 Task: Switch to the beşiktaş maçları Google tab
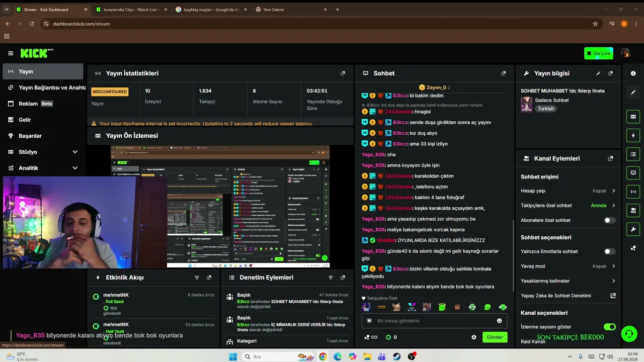[211, 10]
